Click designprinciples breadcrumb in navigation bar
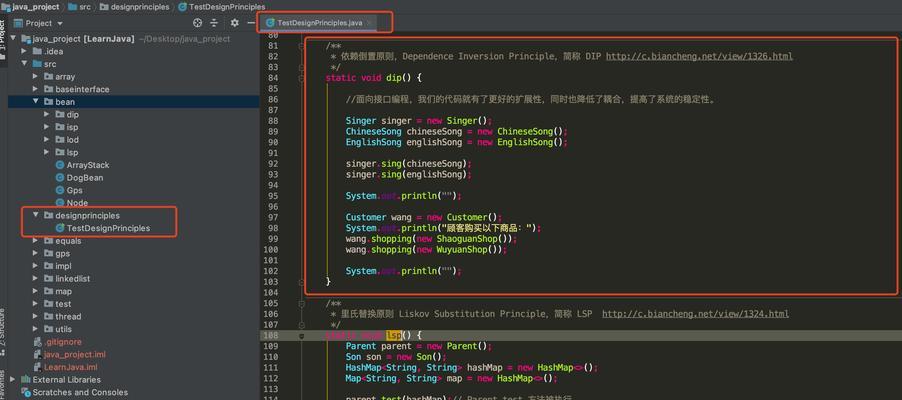Viewport: 902px width, 400px height. pyautogui.click(x=134, y=7)
